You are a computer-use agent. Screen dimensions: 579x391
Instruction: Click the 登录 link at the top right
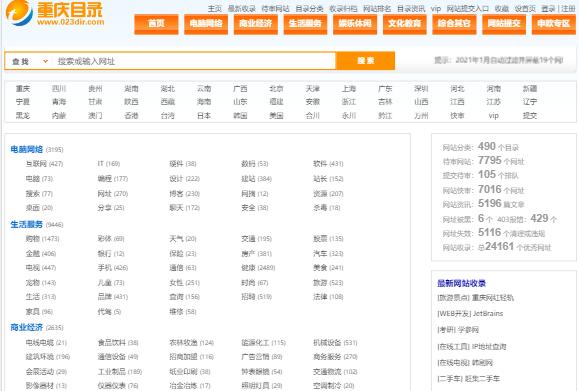548,8
